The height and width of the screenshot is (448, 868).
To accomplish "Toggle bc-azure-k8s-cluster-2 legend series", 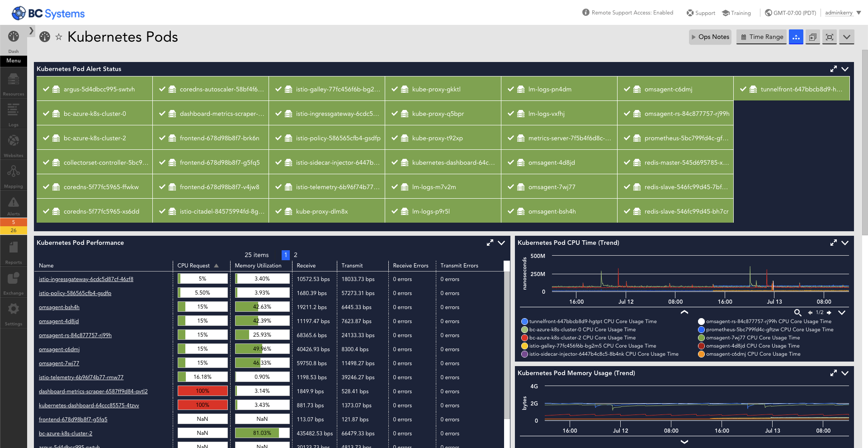I will (x=579, y=338).
